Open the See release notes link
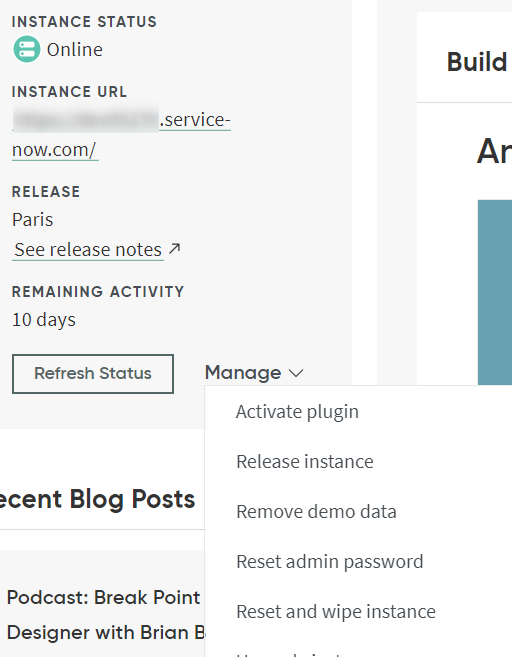 88,250
